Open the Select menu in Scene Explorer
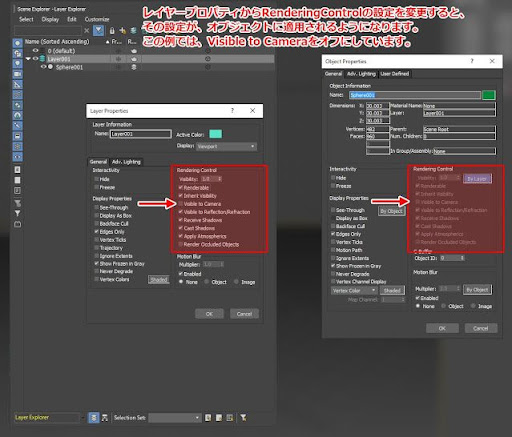 [x=26, y=19]
